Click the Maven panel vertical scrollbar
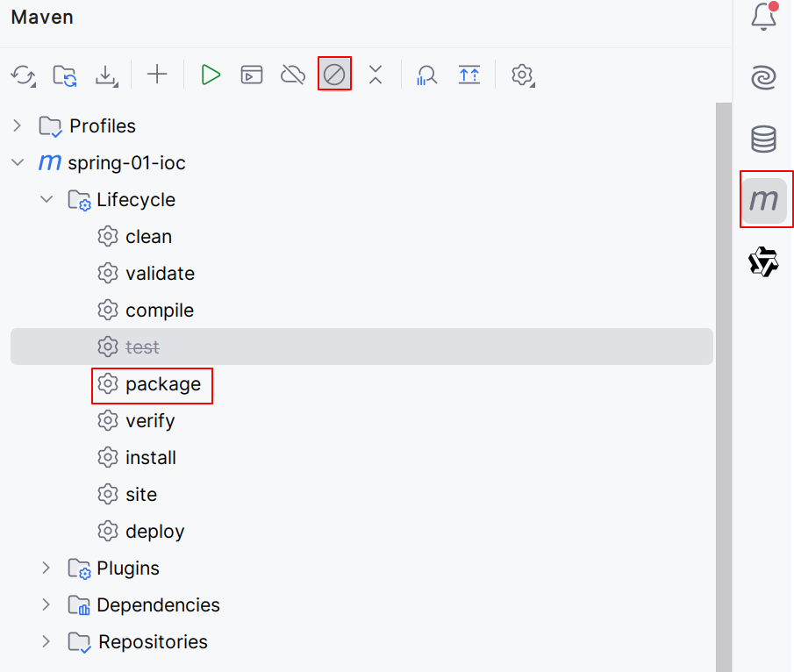Screen dimensions: 794x672 coord(724,388)
